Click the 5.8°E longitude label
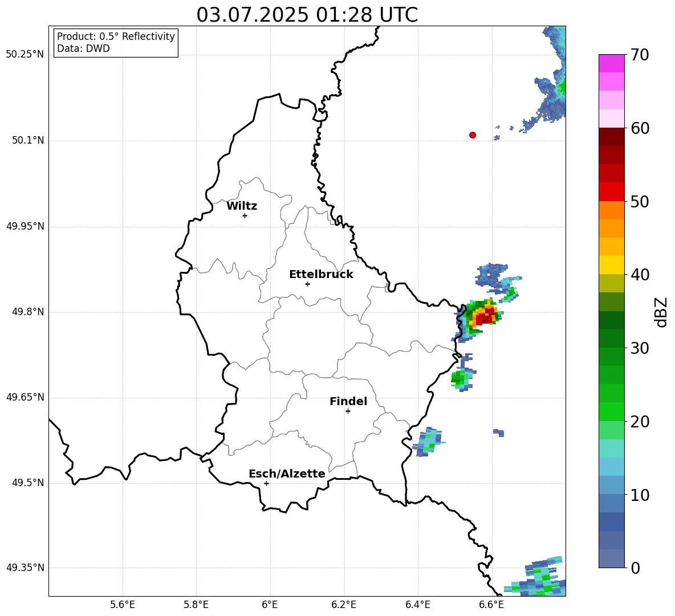Viewport: 675px width, 616px height. click(196, 605)
